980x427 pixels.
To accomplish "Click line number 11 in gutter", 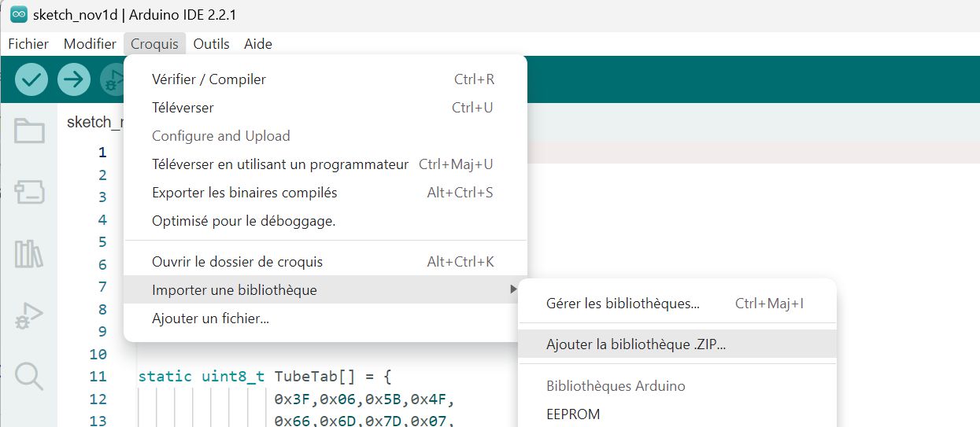I will (x=98, y=377).
